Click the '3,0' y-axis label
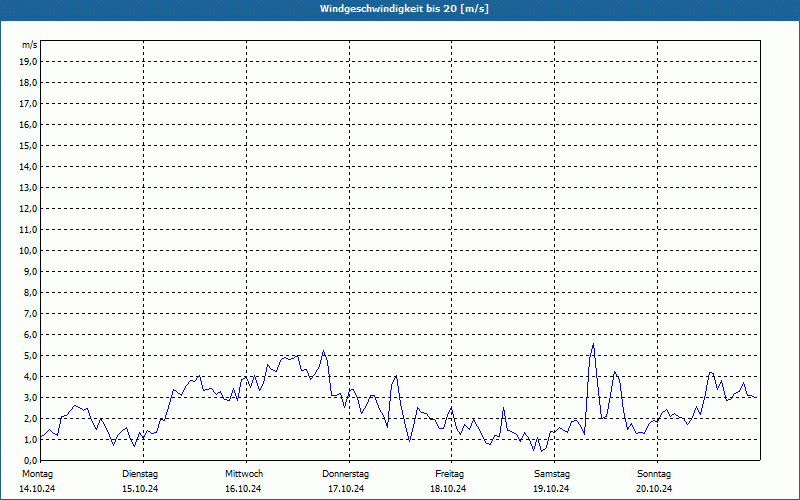This screenshot has width=800, height=500. 30,397
